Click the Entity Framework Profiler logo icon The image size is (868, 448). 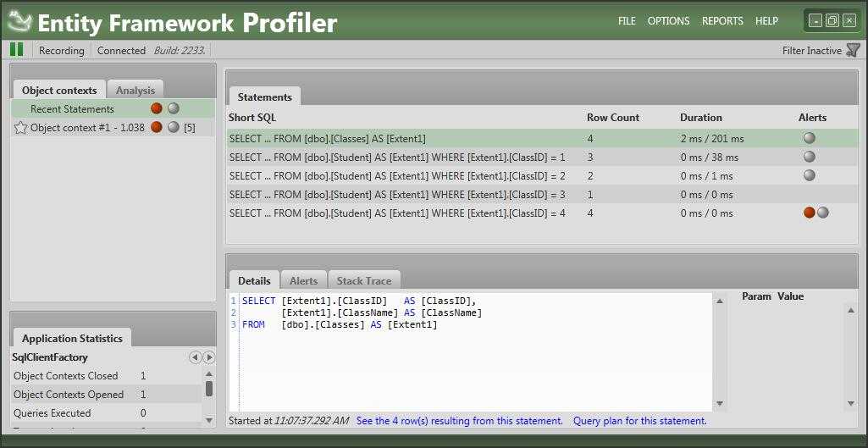coord(21,22)
